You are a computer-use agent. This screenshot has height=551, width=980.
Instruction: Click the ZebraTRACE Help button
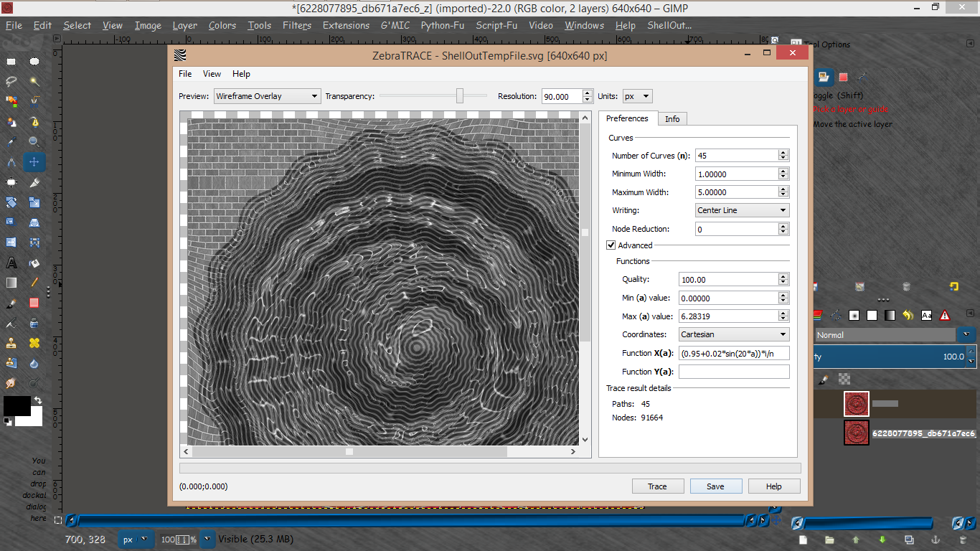click(773, 486)
